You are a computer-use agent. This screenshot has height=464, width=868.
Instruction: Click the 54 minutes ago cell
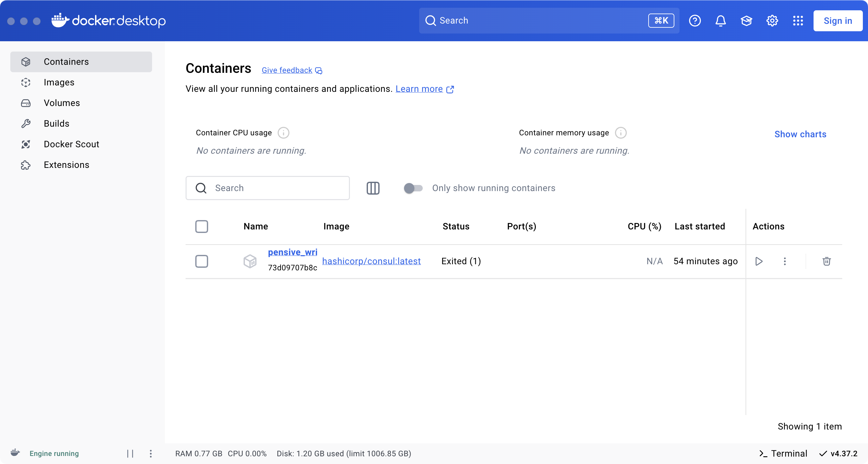(x=706, y=261)
